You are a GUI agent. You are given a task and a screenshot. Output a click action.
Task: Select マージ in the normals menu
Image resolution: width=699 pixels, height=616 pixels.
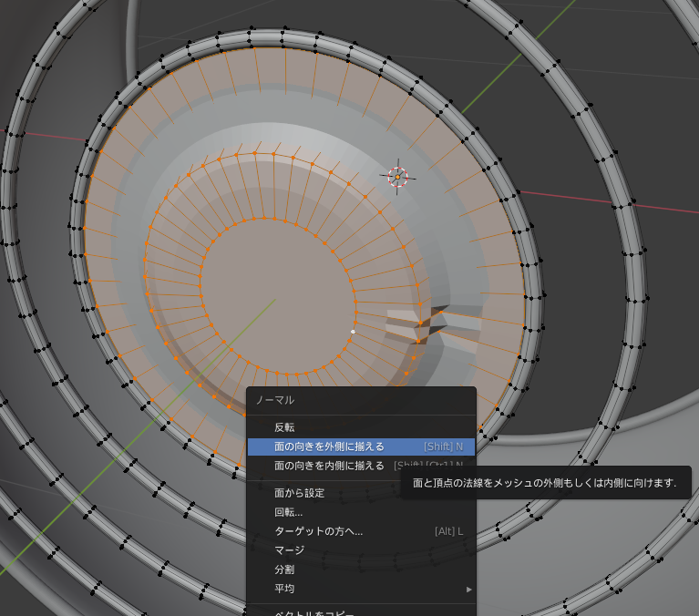[361, 550]
